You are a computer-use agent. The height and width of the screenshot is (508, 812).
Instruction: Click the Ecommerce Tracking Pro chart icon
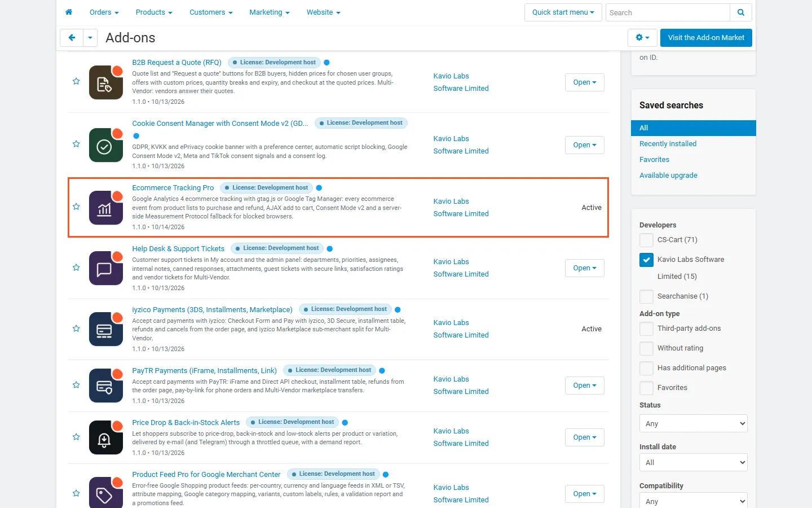click(106, 208)
